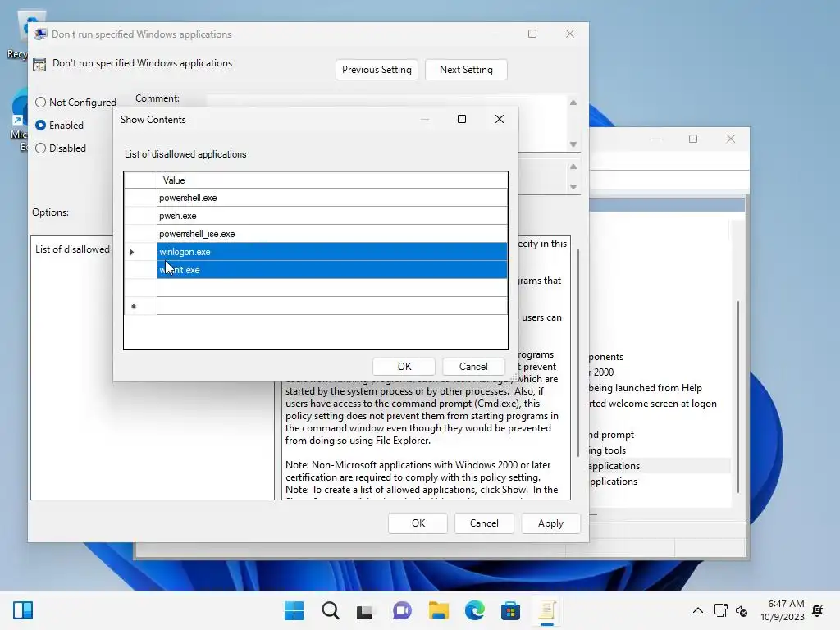Click the Supported on scroll up arrow
840x630 pixels.
(x=573, y=167)
